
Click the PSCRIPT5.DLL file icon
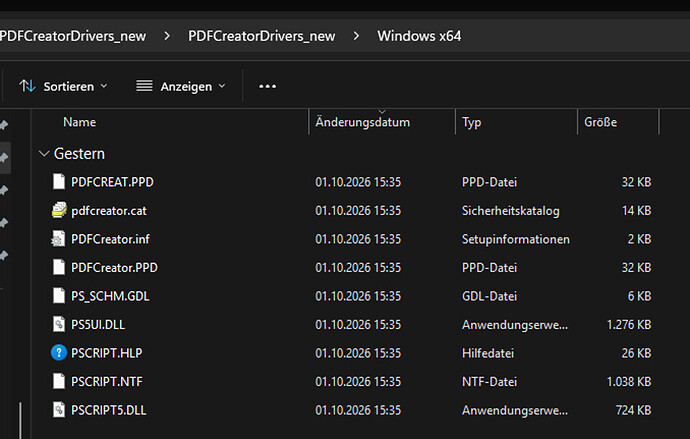tap(59, 410)
